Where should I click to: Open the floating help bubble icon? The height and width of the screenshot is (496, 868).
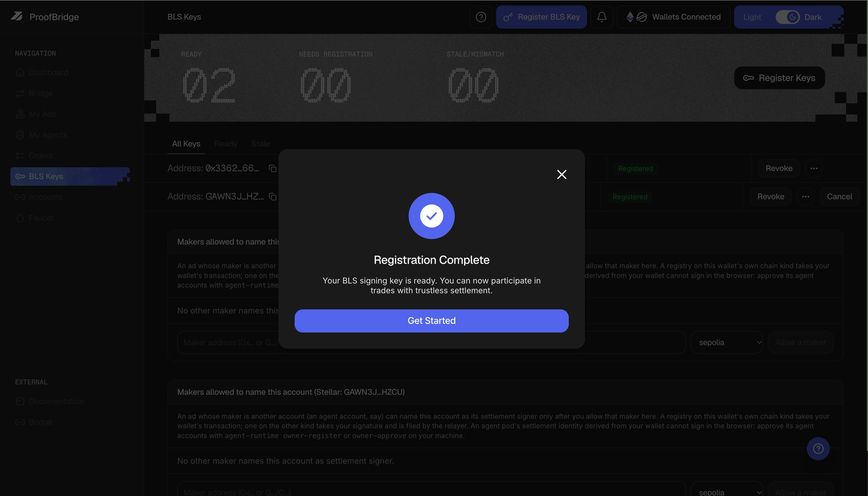tap(818, 449)
